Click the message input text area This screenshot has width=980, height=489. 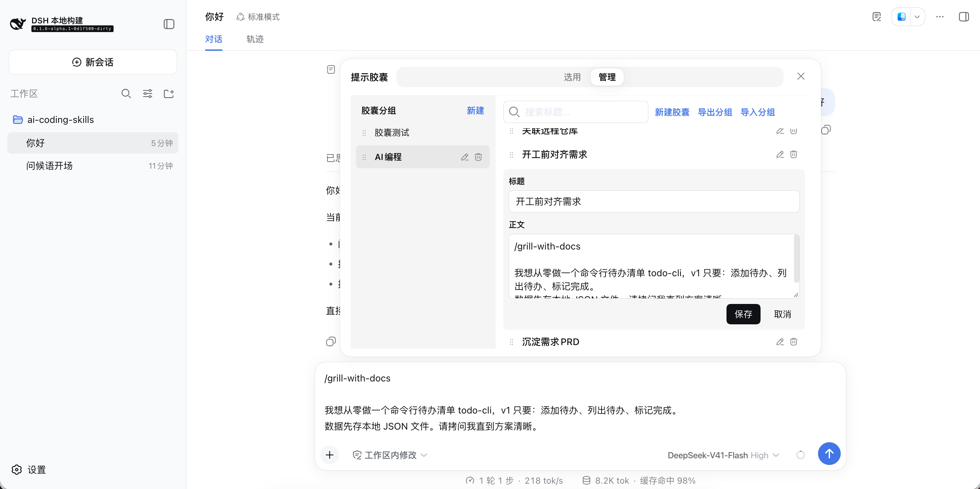(580, 402)
